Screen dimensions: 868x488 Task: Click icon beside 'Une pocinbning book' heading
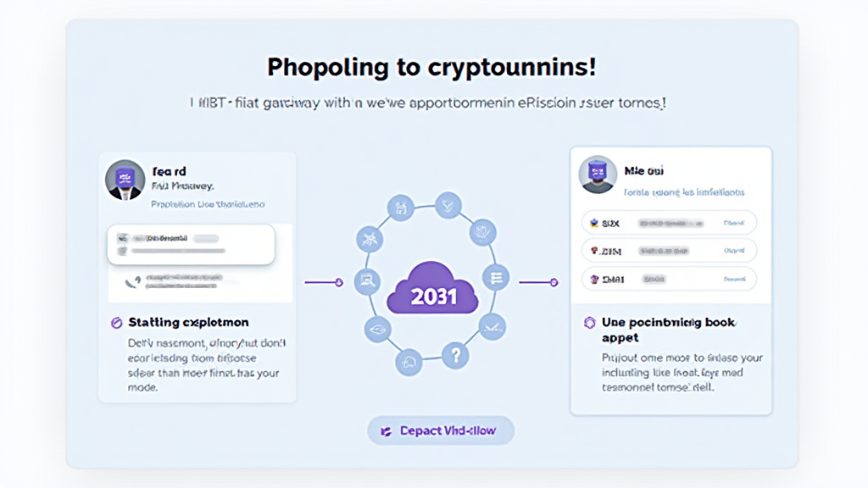click(590, 323)
